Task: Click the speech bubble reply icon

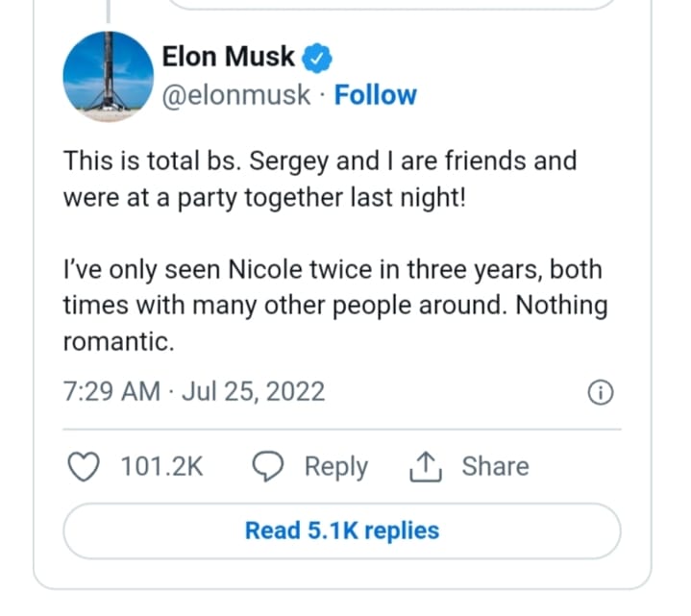Action: [267, 467]
